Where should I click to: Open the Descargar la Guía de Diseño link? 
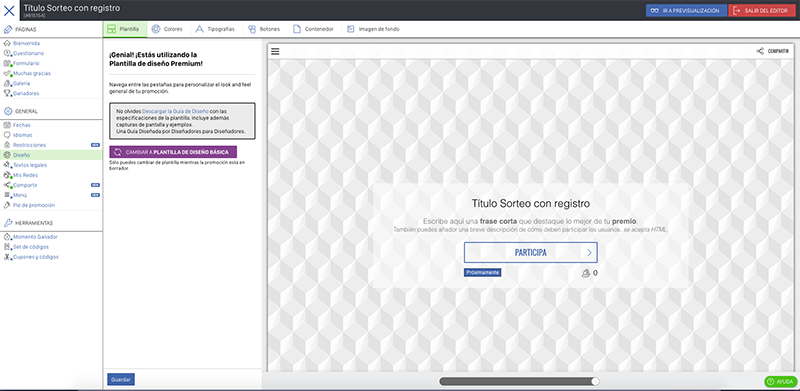click(175, 111)
